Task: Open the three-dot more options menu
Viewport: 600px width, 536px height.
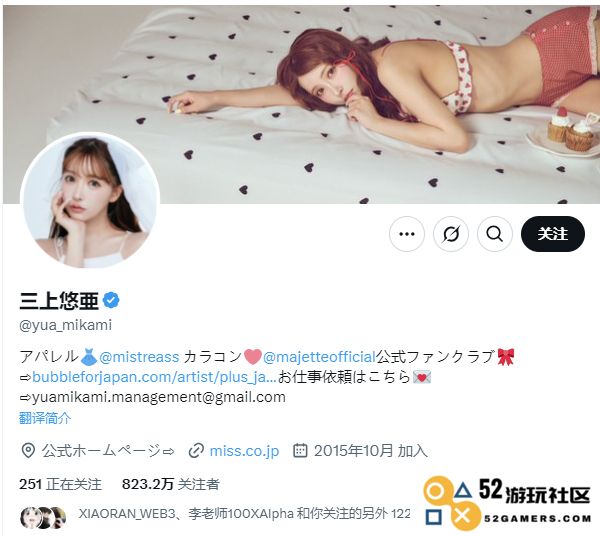Action: (x=407, y=234)
